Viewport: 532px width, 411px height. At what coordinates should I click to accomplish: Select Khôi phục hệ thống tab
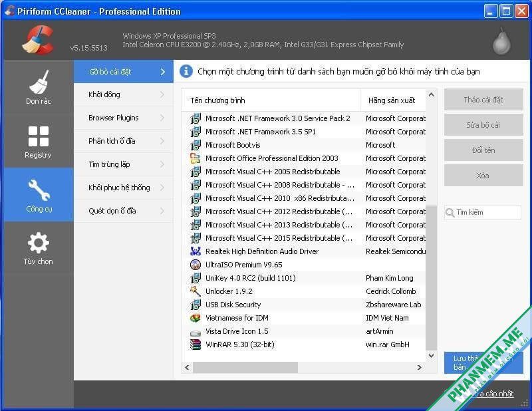[x=124, y=188]
